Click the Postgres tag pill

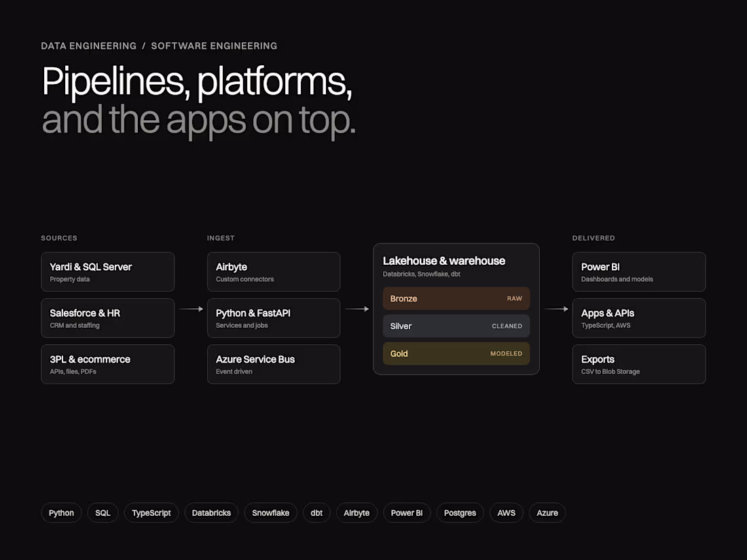click(460, 513)
